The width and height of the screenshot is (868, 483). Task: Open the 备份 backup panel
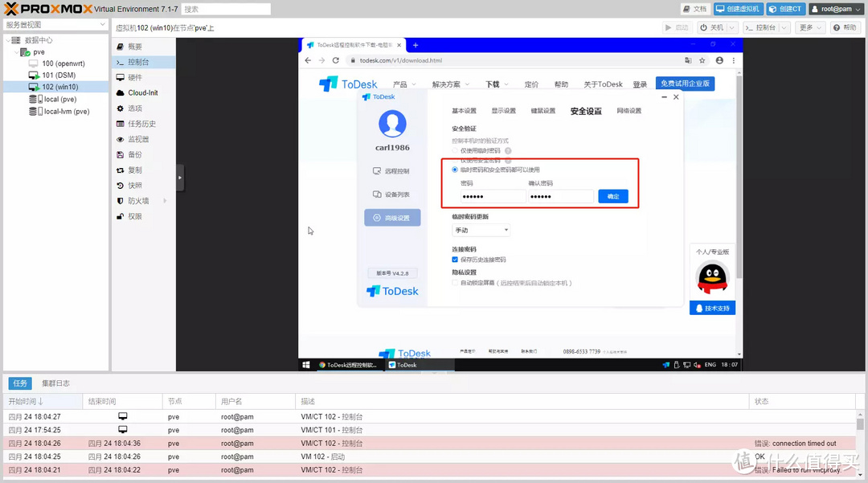click(144, 155)
